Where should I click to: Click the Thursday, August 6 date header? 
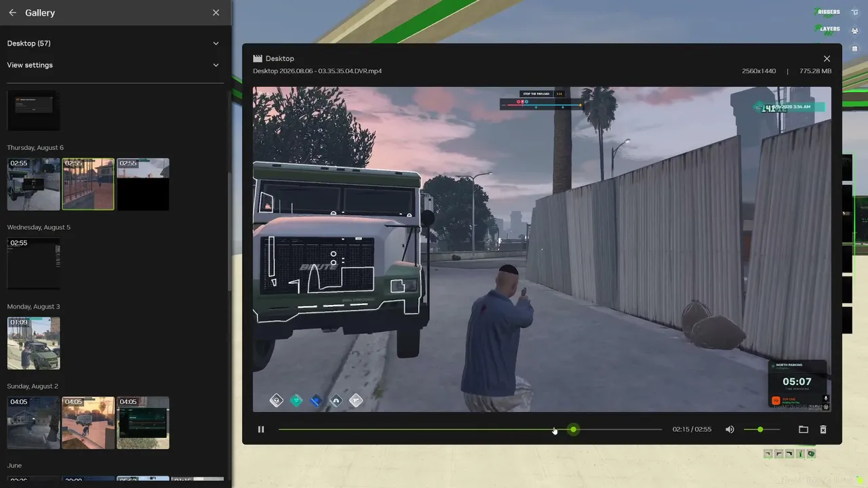pyautogui.click(x=35, y=148)
